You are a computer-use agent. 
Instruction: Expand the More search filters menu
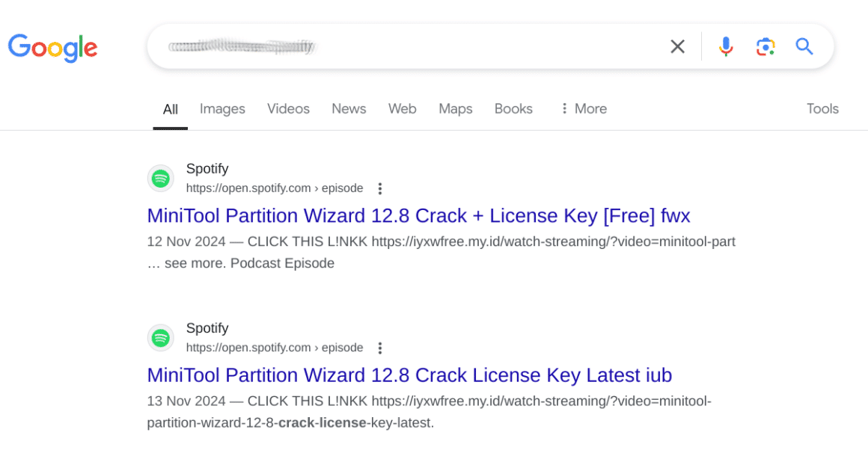click(x=584, y=108)
